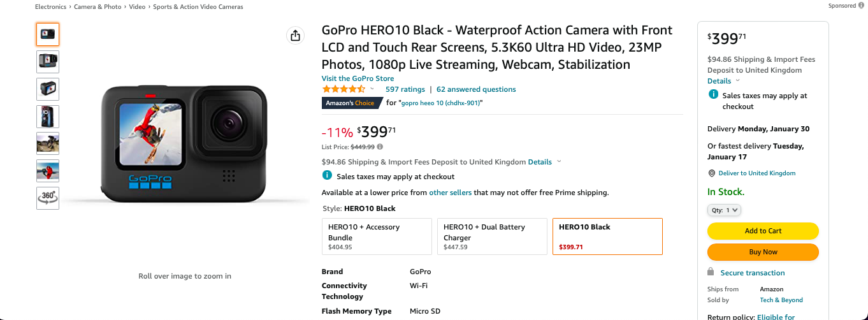868x320 pixels.
Task: Click the share icon above product image
Action: click(x=295, y=36)
